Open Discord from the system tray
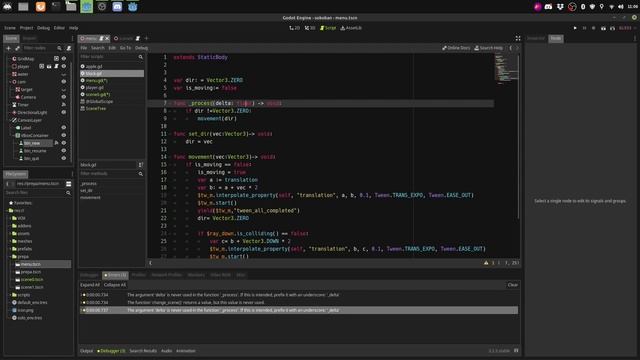The height and width of the screenshot is (360, 640). click(549, 7)
